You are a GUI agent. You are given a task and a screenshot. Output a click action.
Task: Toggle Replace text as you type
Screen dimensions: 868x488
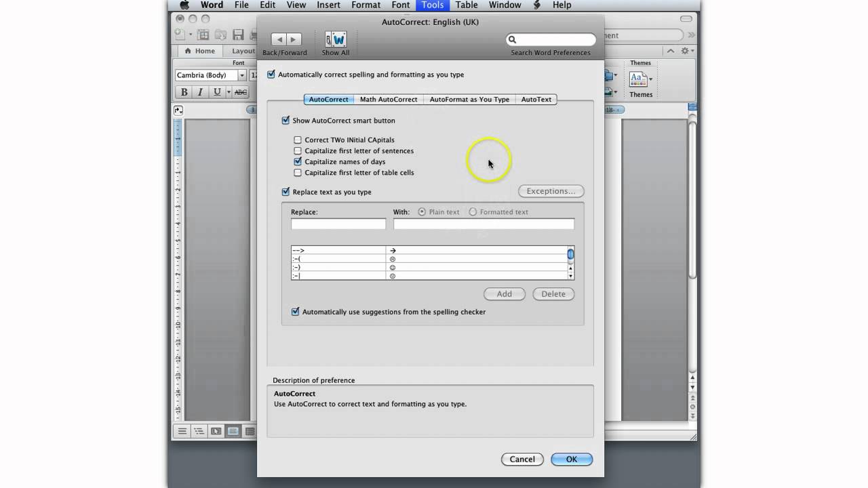pyautogui.click(x=285, y=192)
